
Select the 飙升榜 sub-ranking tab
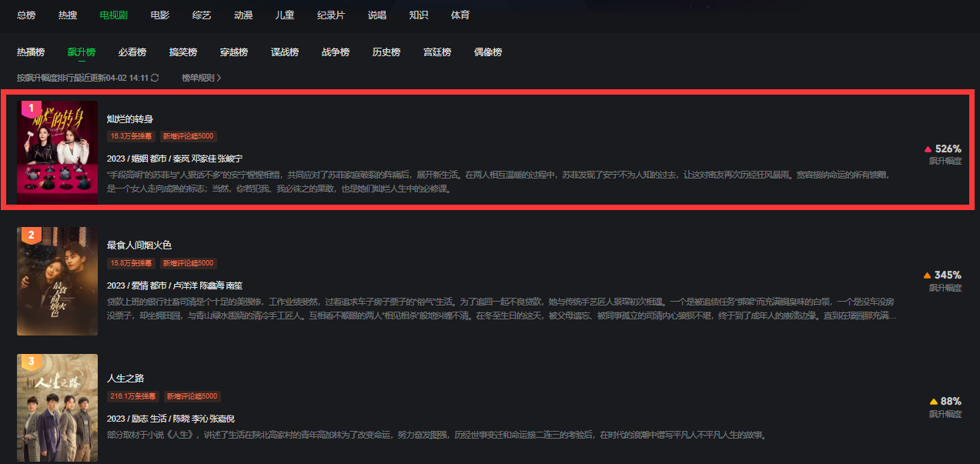point(82,52)
